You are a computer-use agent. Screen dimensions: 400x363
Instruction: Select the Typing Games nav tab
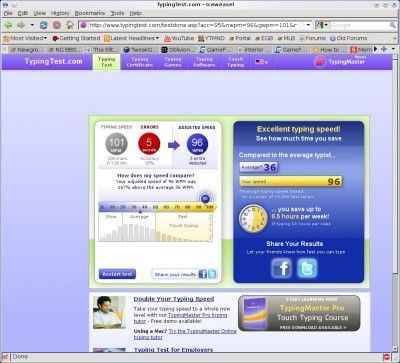[x=173, y=62]
